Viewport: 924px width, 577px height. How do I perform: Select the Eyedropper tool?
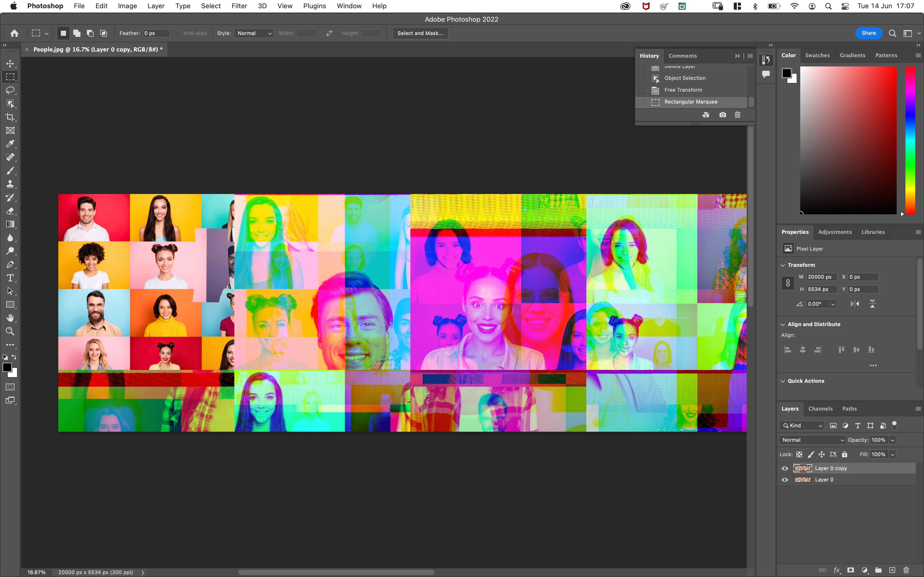(10, 144)
